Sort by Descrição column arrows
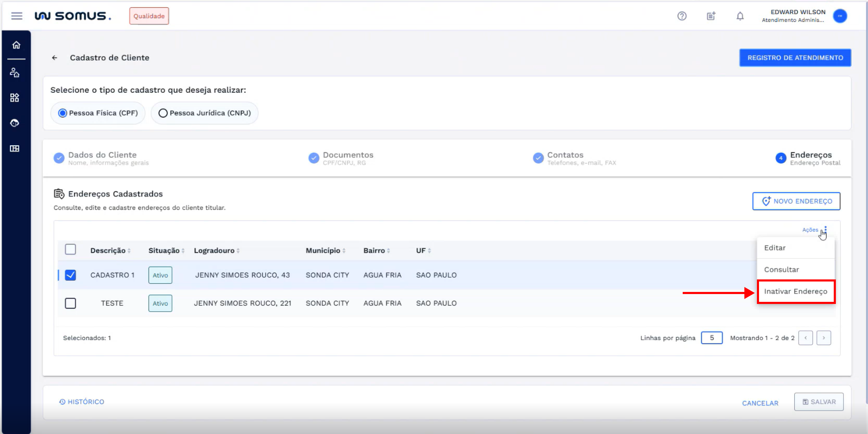Viewport: 868px width, 434px height. 129,251
